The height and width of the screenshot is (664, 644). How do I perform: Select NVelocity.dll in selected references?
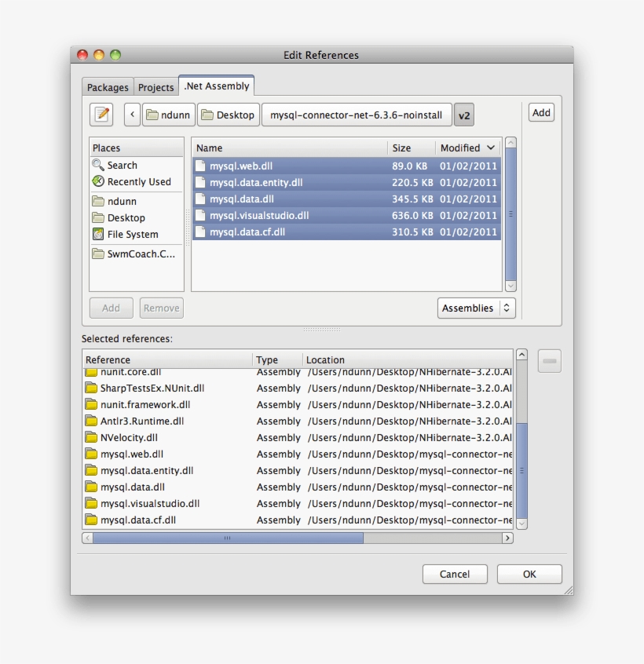(129, 438)
